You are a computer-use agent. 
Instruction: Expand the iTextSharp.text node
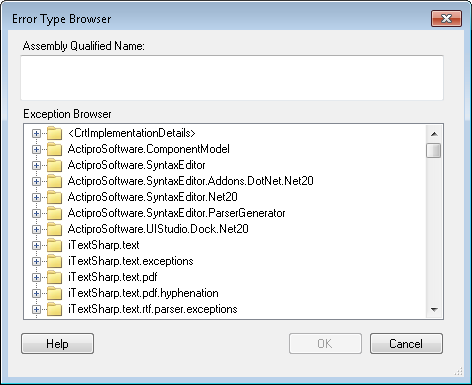point(36,245)
